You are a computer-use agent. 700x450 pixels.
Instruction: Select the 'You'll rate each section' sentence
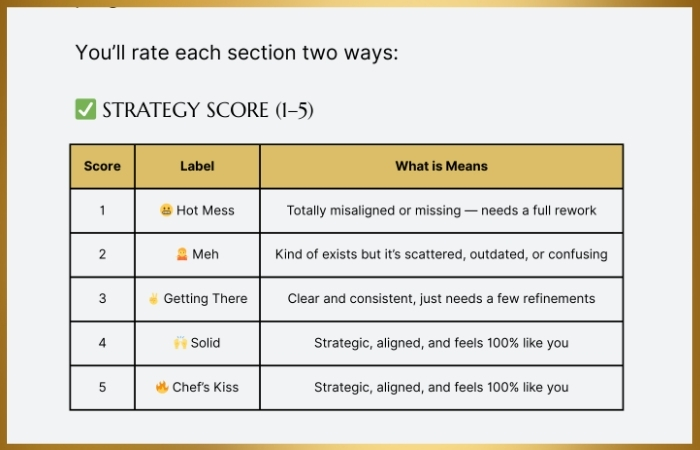click(x=237, y=53)
